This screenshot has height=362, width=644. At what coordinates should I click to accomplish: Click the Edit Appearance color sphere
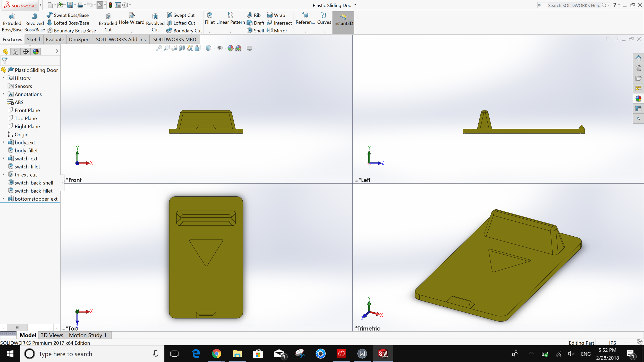click(x=231, y=48)
